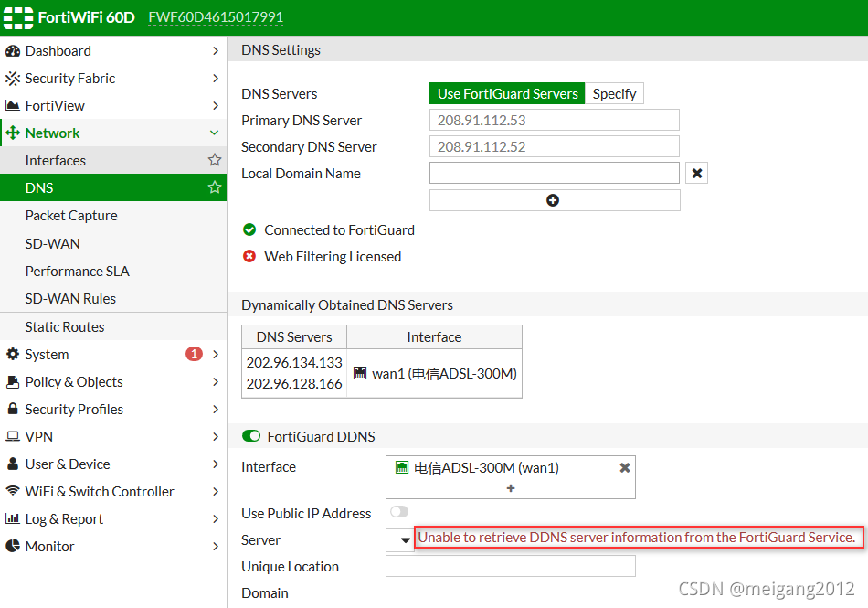
Task: Expand the Policy & Objects chevron
Action: (x=216, y=381)
